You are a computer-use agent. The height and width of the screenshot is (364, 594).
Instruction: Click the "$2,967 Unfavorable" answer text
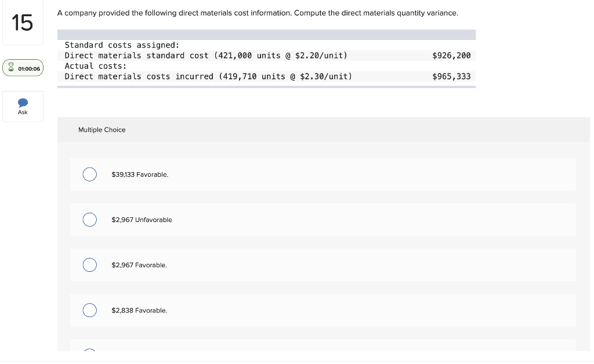pos(142,220)
